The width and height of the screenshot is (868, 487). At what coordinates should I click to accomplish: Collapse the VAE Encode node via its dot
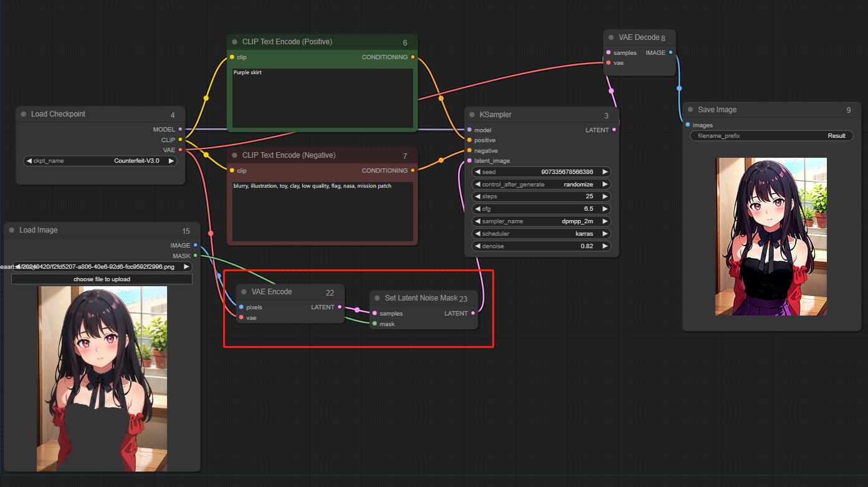click(244, 292)
